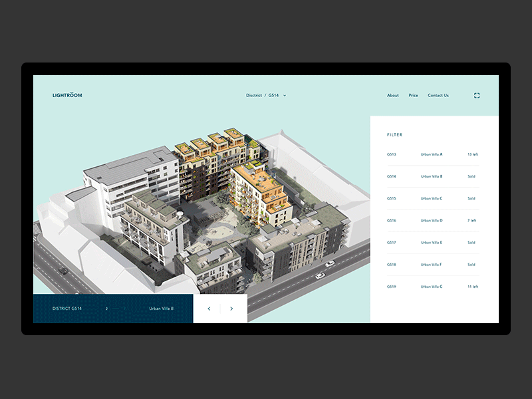Screen dimensions: 532x399
Task: Click the 13 left status for G513
Action: point(472,154)
